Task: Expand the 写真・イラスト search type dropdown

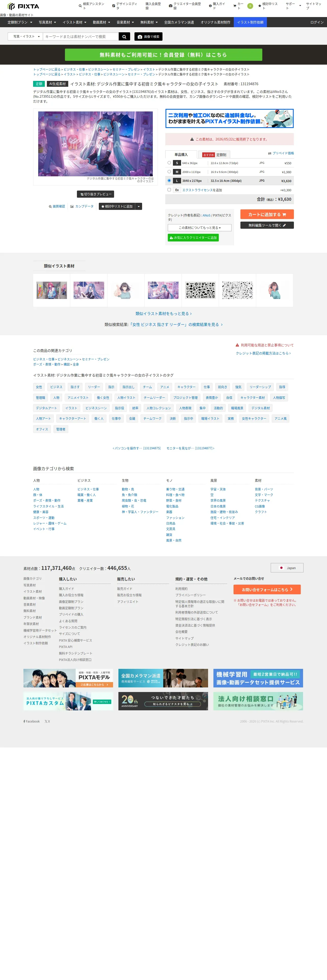Action: [25, 37]
